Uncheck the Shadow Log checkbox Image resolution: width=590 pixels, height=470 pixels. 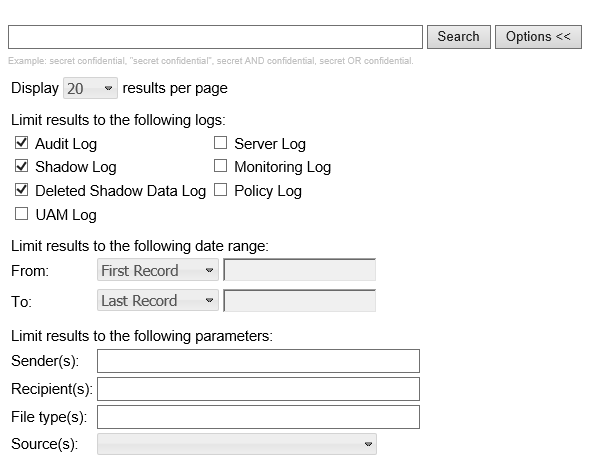(x=21, y=166)
